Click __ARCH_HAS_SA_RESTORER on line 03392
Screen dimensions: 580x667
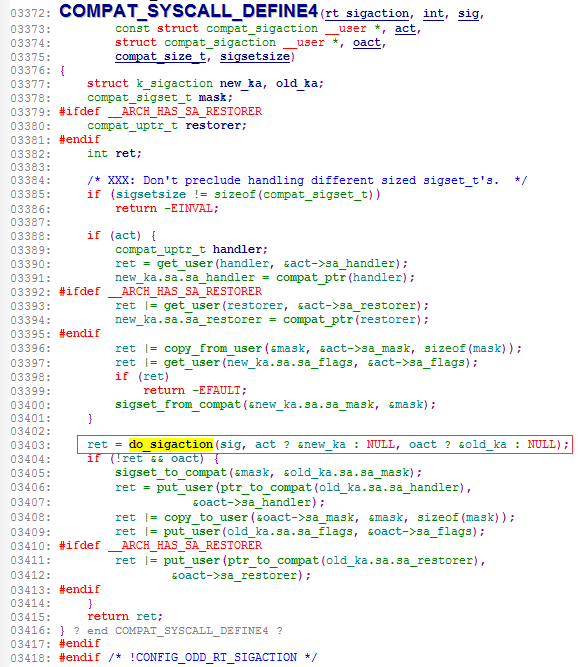pos(185,291)
